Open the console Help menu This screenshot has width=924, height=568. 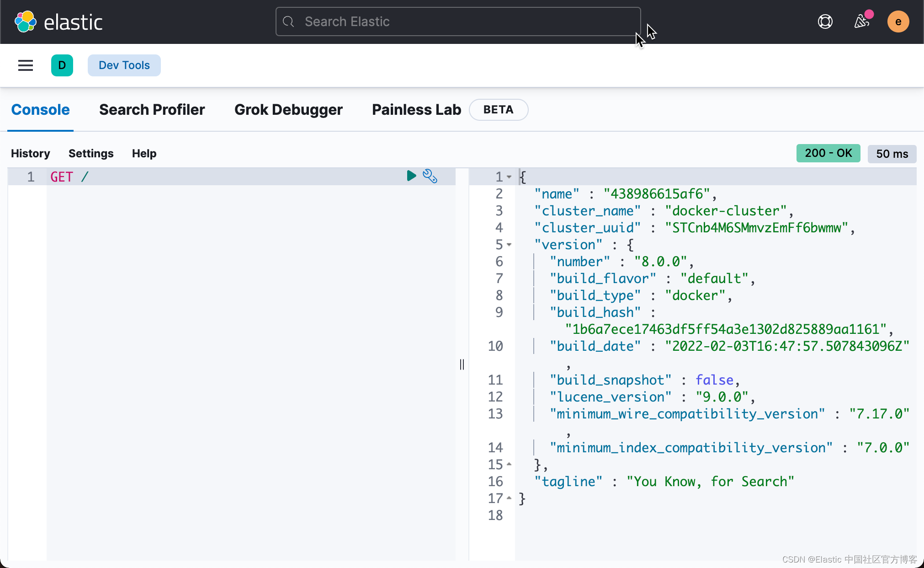coord(143,153)
